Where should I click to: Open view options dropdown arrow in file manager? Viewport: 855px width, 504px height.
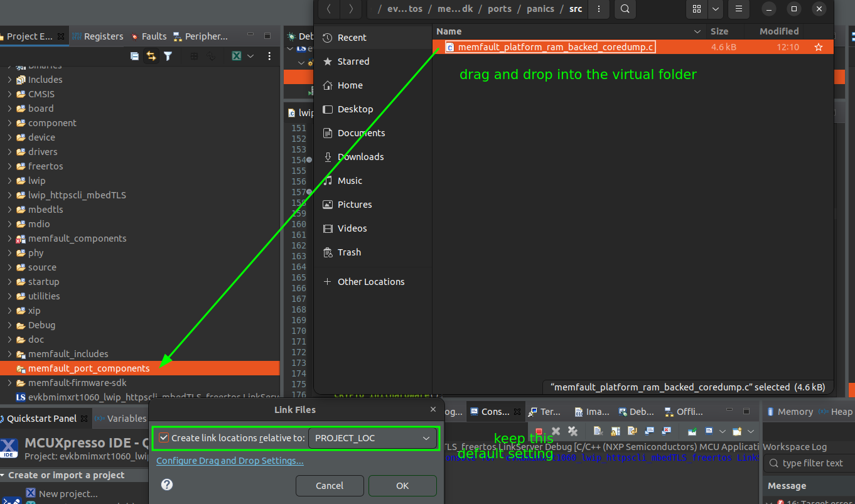pos(716,9)
